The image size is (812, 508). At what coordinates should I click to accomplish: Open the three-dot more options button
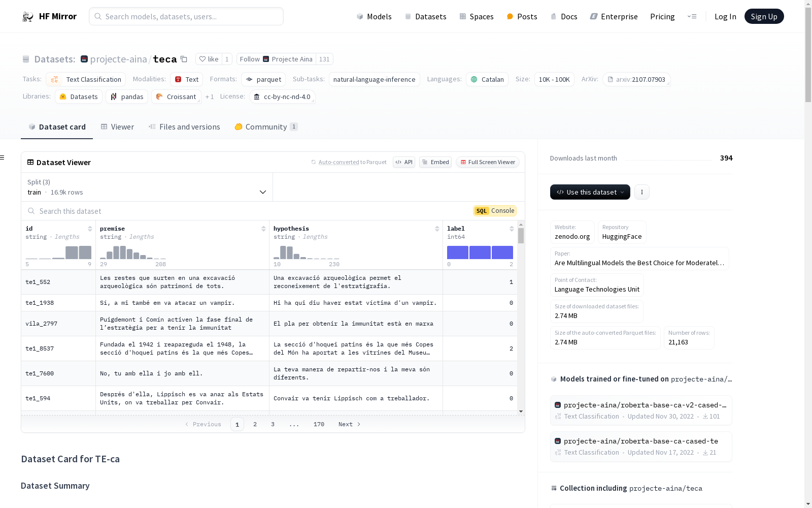[x=642, y=192]
